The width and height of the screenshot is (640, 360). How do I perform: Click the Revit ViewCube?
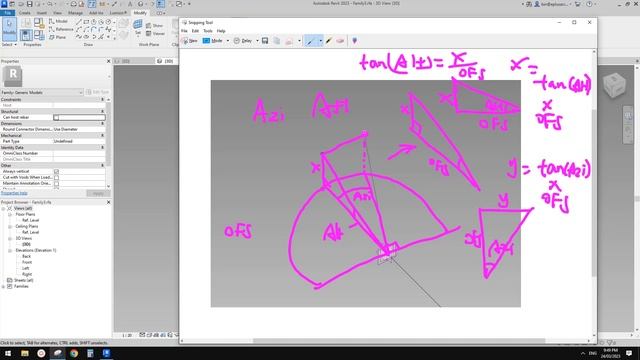(614, 85)
